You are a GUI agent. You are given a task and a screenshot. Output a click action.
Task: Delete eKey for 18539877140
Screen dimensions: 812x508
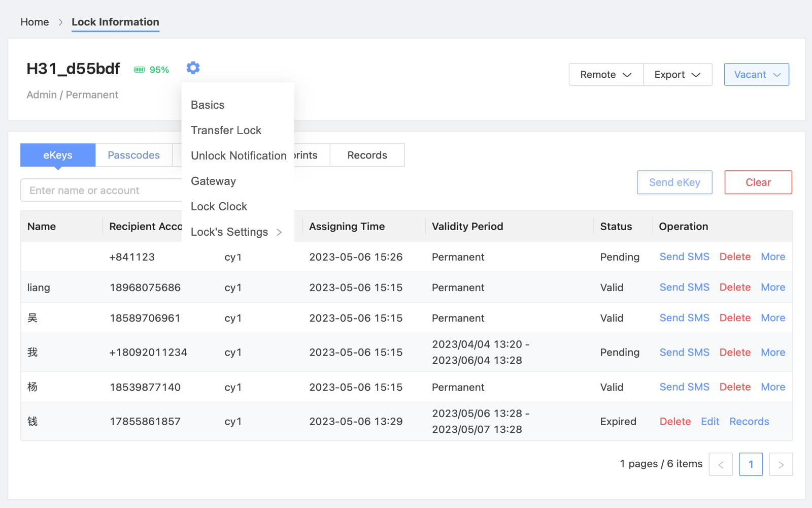tap(735, 387)
